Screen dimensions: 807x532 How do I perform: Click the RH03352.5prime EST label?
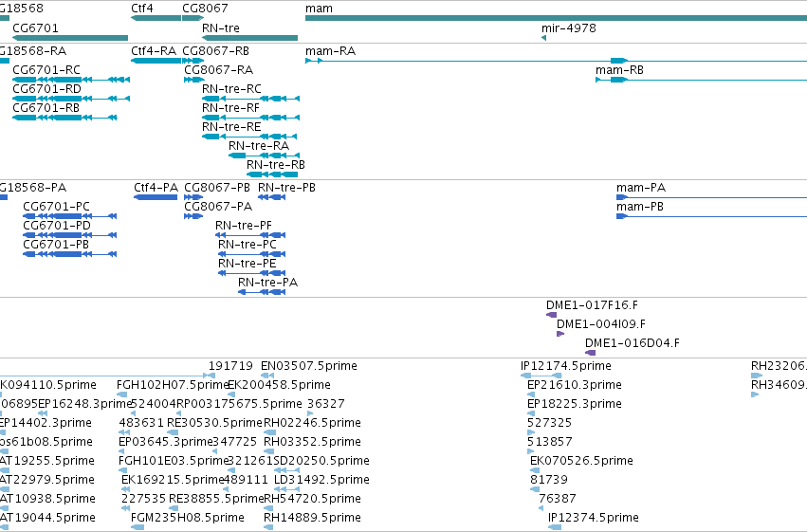[x=312, y=443]
